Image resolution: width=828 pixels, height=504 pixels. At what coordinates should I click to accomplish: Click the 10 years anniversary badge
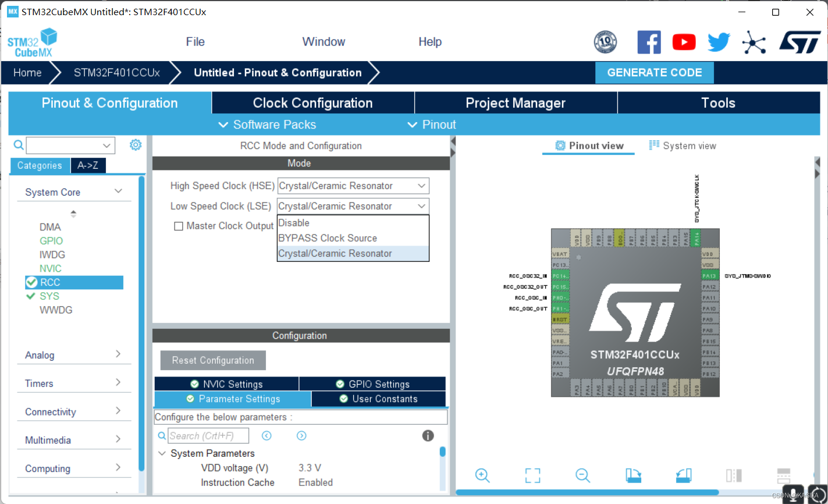(x=605, y=42)
